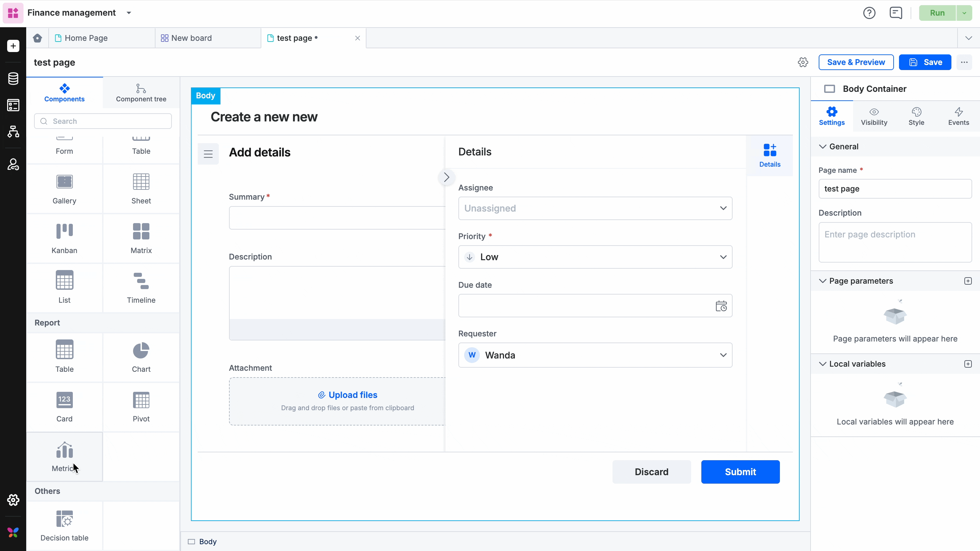Select the Matrix component
980x551 pixels.
(141, 238)
